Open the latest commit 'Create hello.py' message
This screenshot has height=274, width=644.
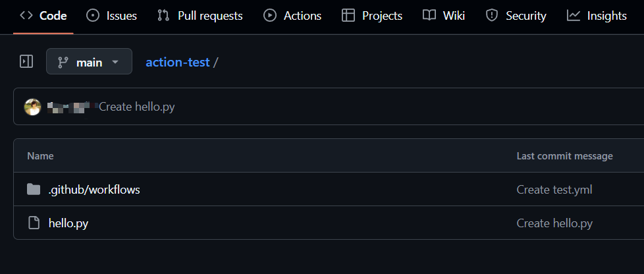137,107
